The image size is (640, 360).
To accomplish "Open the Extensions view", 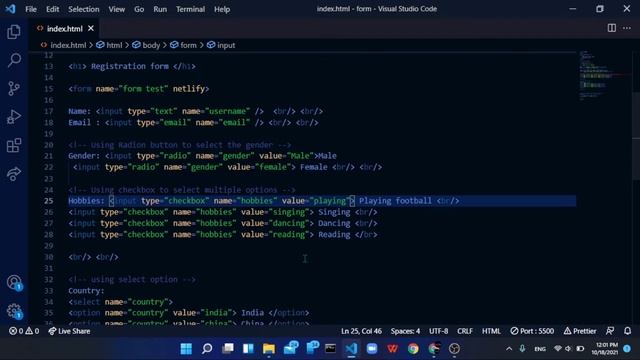I will pos(14,146).
